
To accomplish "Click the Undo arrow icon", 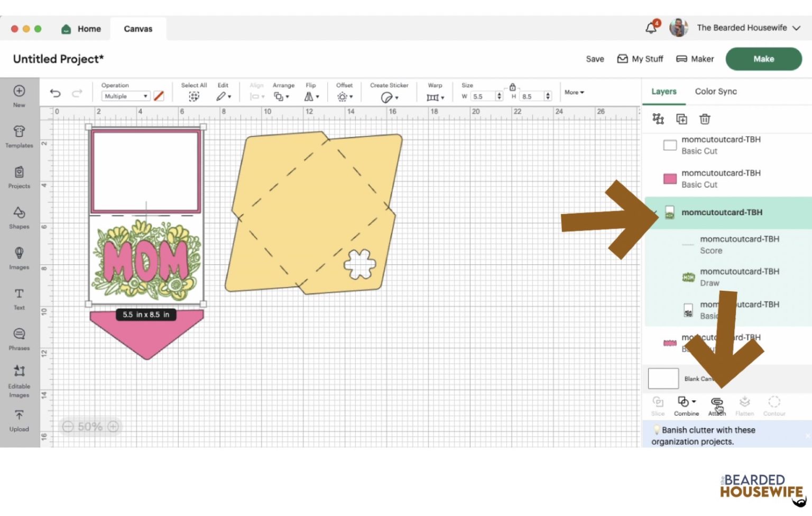I will [55, 94].
